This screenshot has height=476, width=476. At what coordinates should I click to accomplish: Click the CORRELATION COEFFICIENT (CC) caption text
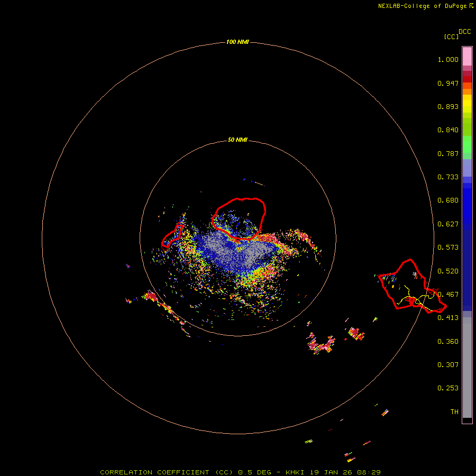tap(167, 472)
